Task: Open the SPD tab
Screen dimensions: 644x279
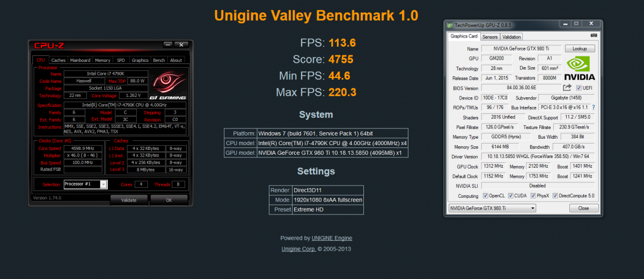Action: click(121, 60)
